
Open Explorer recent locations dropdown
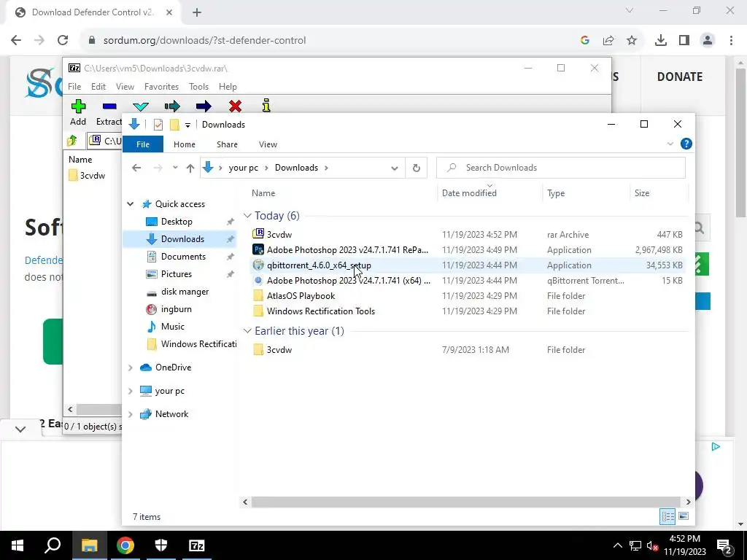(175, 168)
